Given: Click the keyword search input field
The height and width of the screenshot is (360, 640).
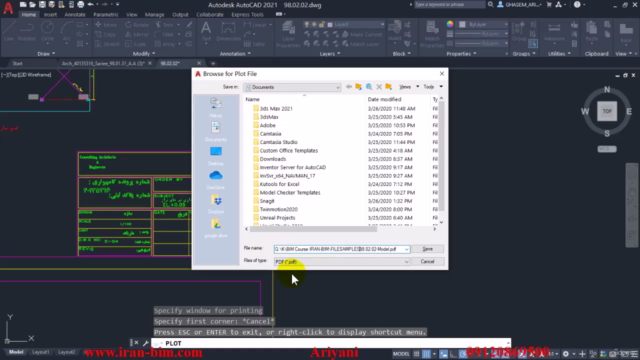Looking at the screenshot, I should pyautogui.click(x=449, y=4).
